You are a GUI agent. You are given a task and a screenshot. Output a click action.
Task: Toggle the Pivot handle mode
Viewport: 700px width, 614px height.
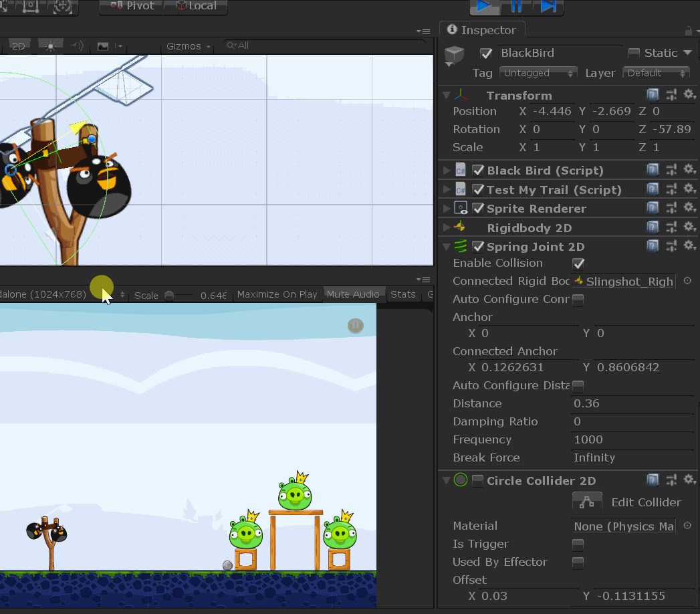[132, 6]
